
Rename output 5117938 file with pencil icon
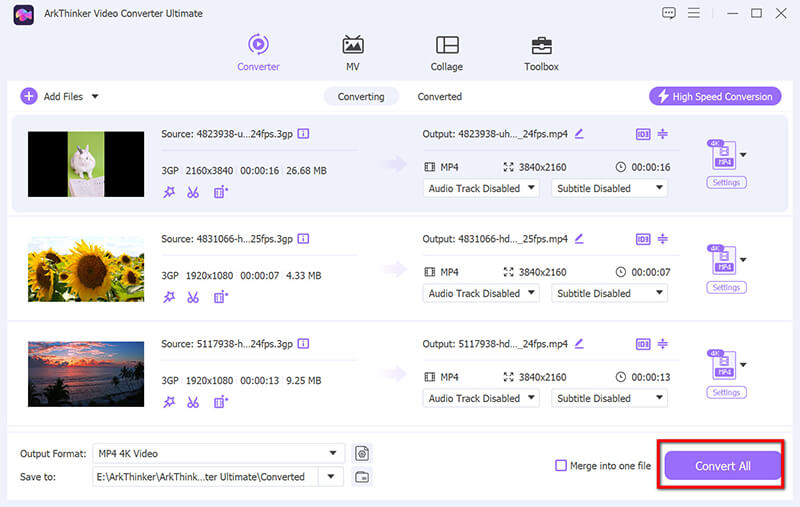click(579, 344)
